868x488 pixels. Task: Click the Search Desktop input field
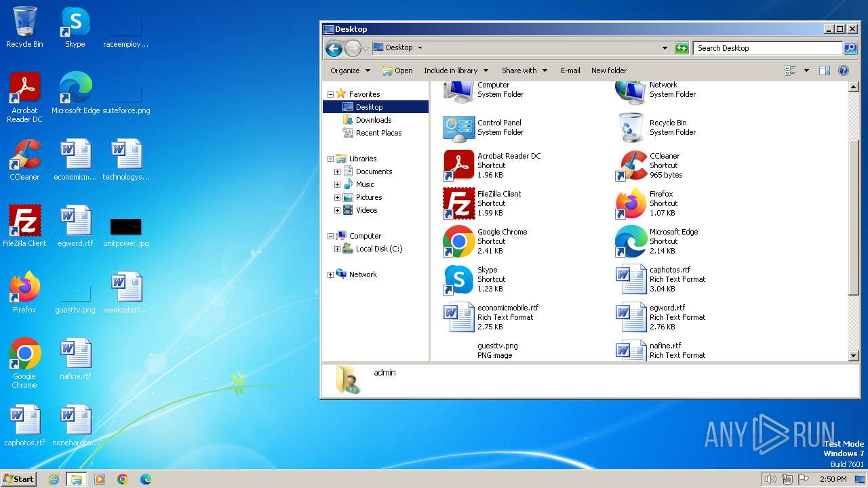[x=767, y=48]
